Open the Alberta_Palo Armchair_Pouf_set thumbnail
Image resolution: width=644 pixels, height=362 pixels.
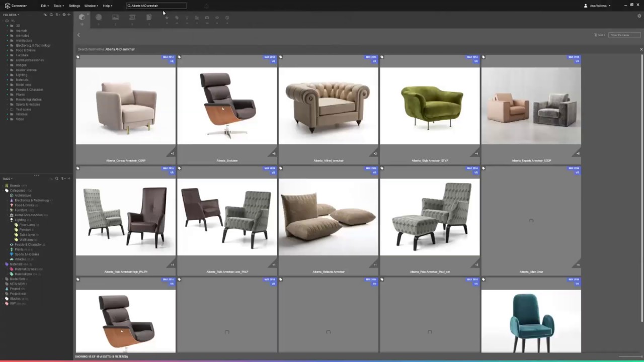click(x=430, y=217)
